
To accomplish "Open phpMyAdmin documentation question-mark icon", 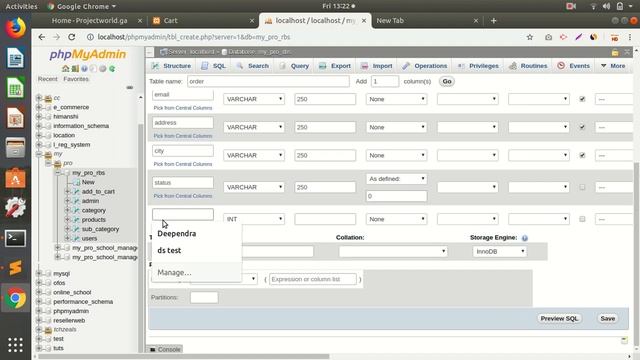I will tap(84, 69).
